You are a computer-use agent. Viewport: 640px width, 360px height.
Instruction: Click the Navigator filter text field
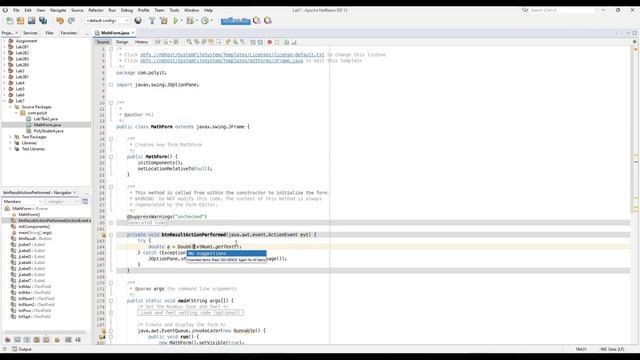[62, 201]
